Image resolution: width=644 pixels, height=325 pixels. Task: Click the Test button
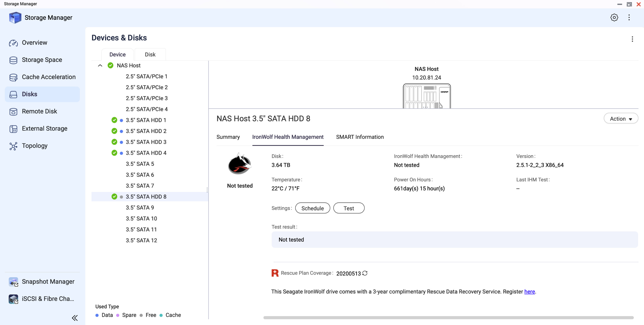click(349, 208)
